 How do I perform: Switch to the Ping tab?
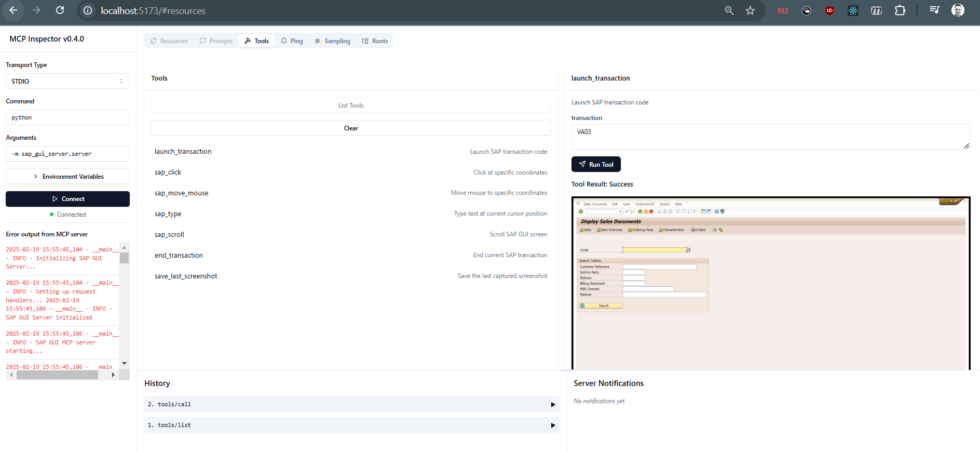pos(292,41)
